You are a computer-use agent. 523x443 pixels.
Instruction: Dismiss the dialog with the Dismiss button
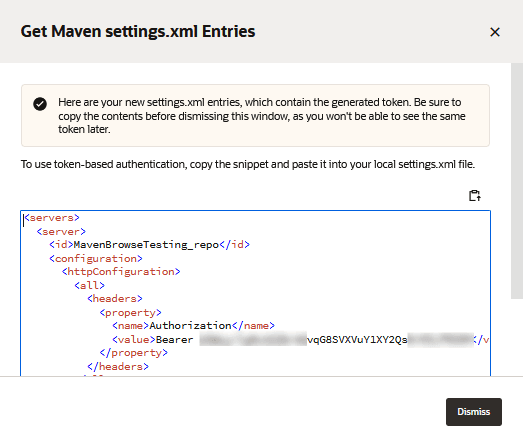pos(474,412)
